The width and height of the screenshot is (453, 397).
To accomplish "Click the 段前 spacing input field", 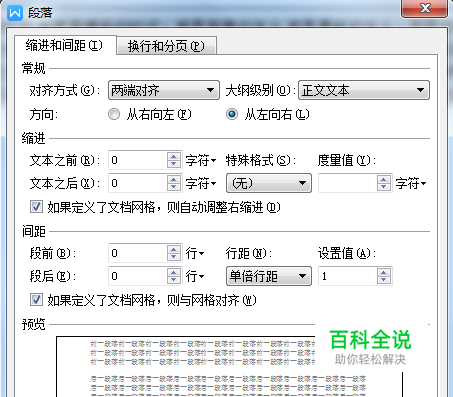I will (137, 253).
